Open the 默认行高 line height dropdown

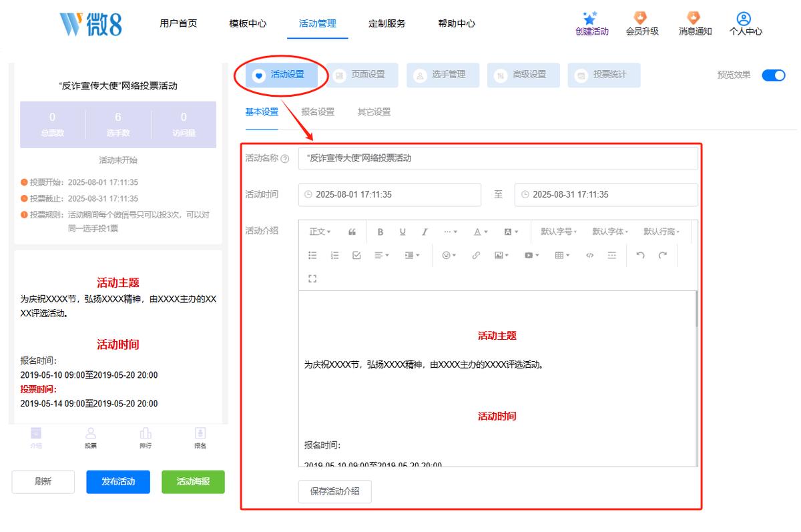pos(661,232)
